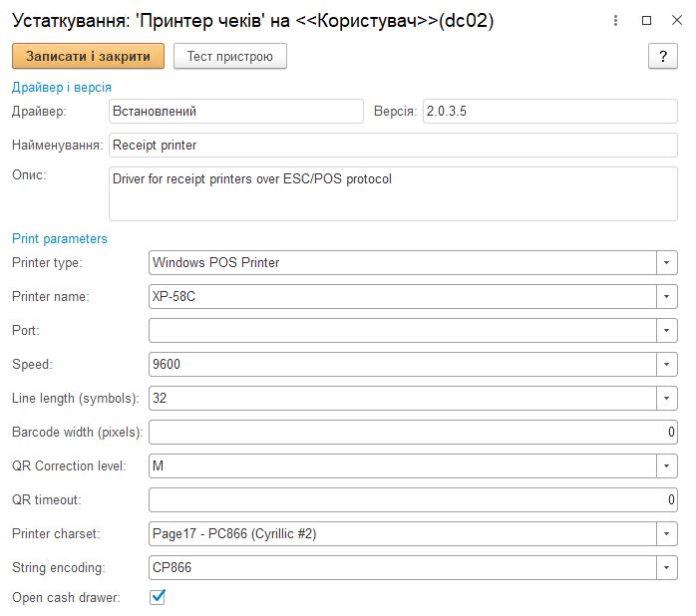The image size is (696, 616).
Task: Expand the Printer type dropdown
Action: coord(667,262)
